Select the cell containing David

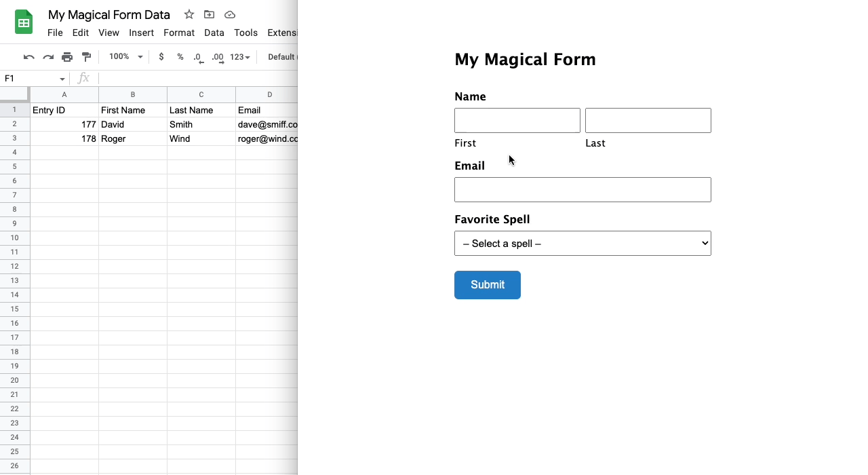[133, 124]
